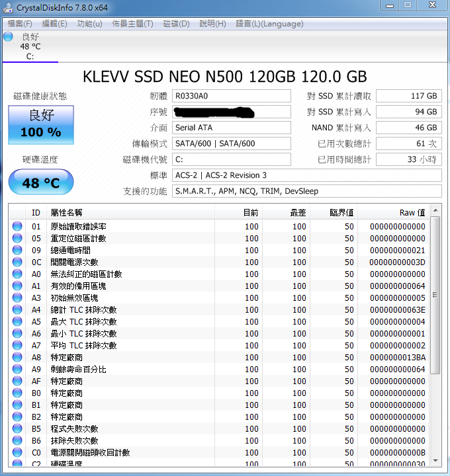Viewport: 450px width, 476px height.
Task: Click the status orb in row A1 有效的備用區塊
Action: 17,286
